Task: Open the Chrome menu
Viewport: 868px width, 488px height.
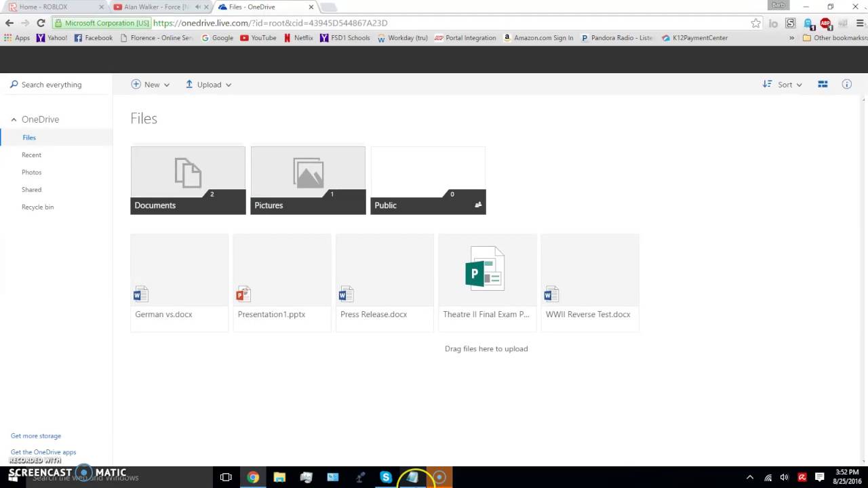Action: (x=861, y=23)
